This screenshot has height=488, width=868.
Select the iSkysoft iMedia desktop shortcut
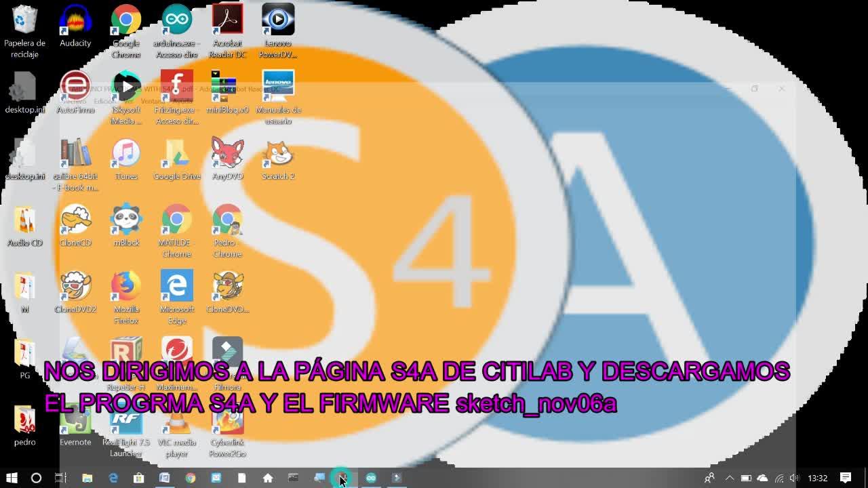click(x=126, y=98)
